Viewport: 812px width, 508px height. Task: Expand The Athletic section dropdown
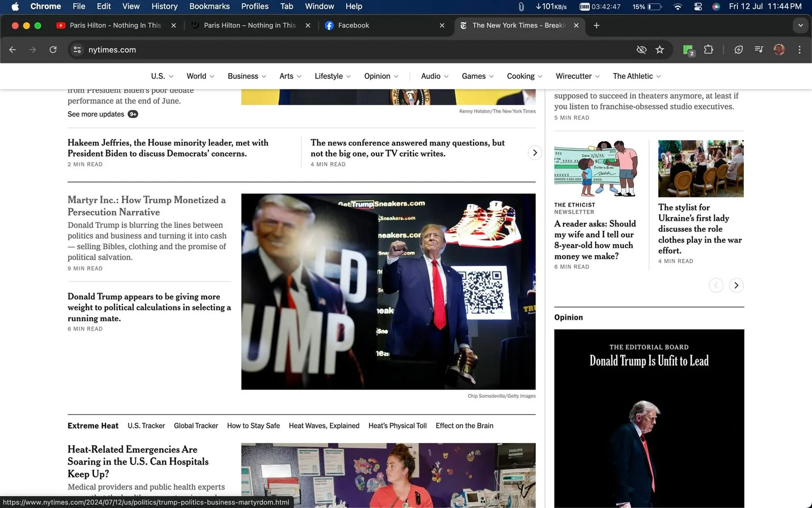click(x=636, y=76)
